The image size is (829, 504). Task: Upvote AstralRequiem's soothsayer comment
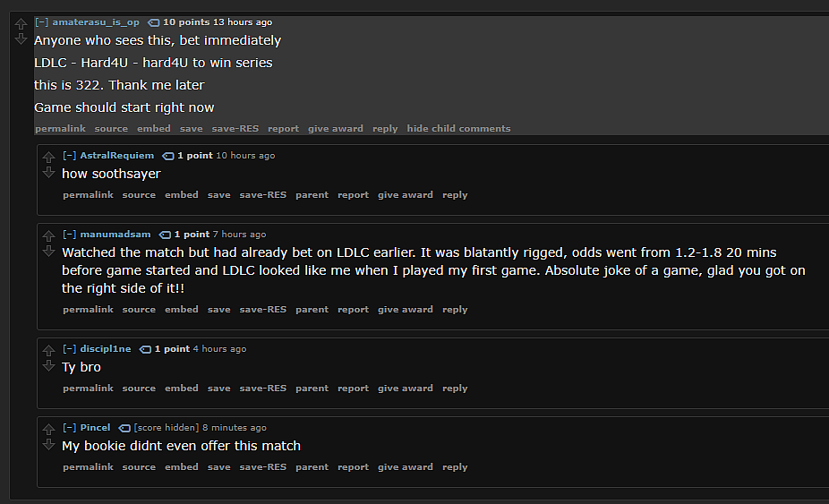point(48,157)
